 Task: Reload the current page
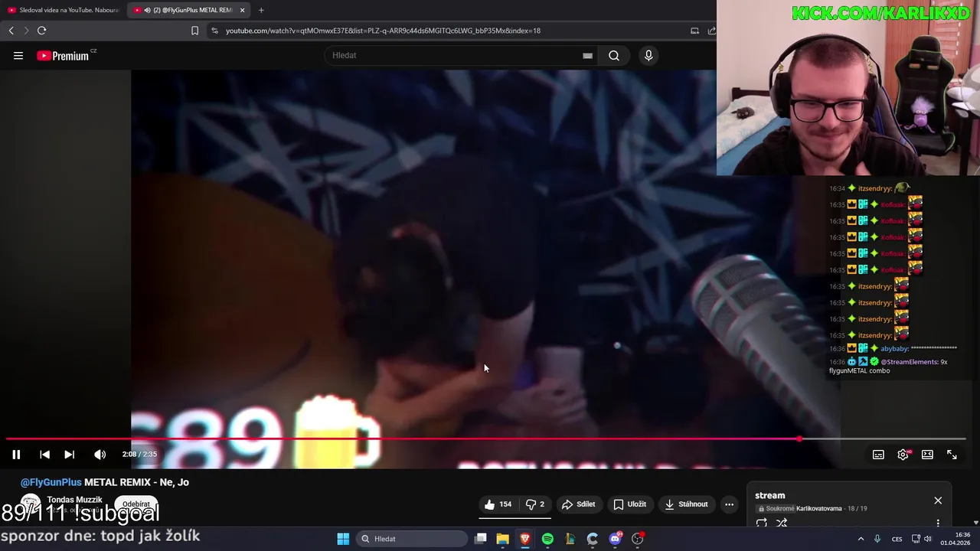41,31
